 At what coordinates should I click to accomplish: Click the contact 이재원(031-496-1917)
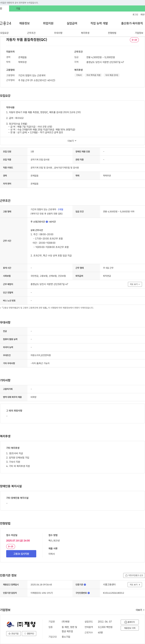click(42, 593)
